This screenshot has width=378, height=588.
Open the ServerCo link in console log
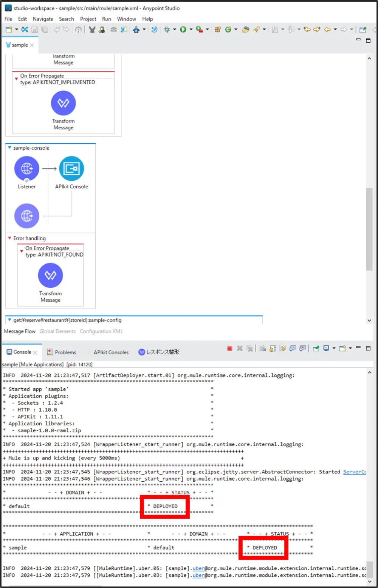point(354,472)
